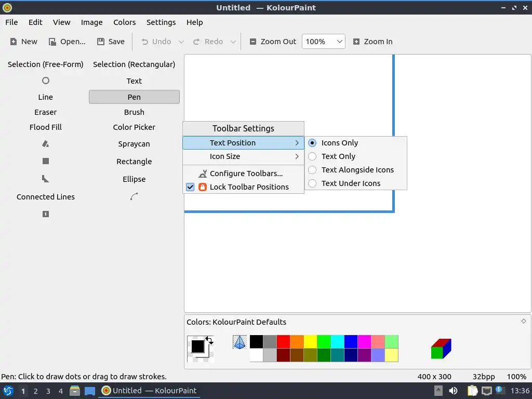532x399 pixels.
Task: Select Text Only radio button
Action: point(312,156)
